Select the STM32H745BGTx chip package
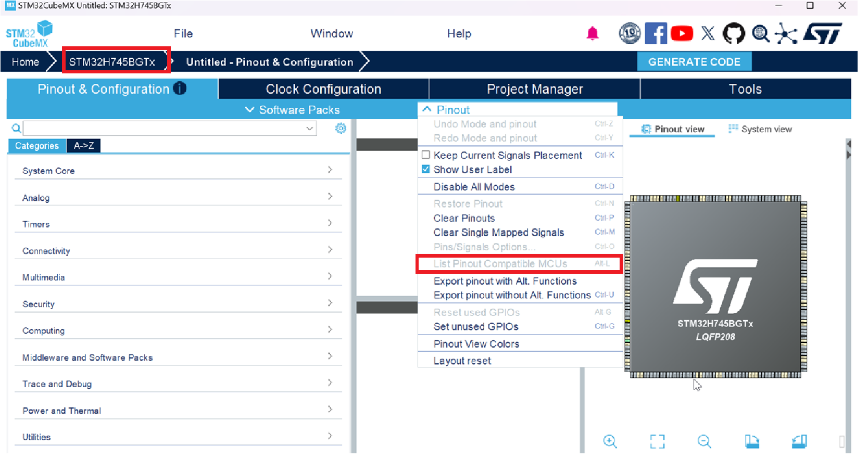This screenshot has width=868, height=471. pos(715,287)
